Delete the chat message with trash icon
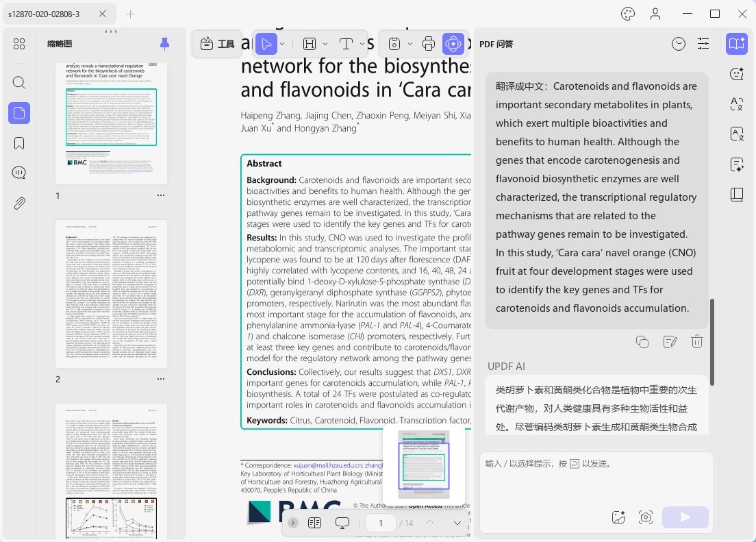 pyautogui.click(x=696, y=342)
